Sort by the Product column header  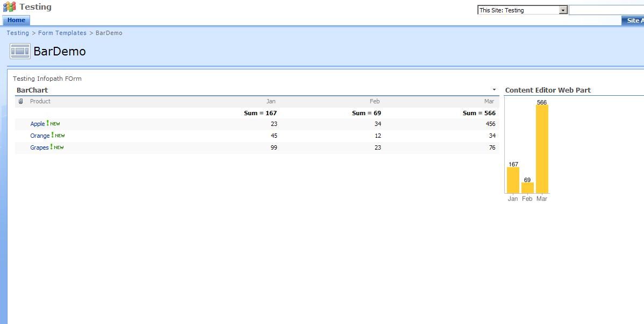(40, 101)
